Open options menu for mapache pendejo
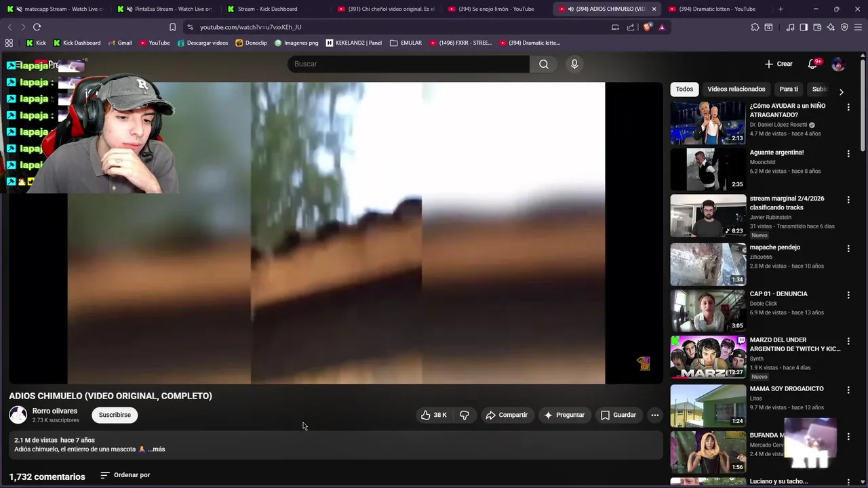 tap(848, 249)
